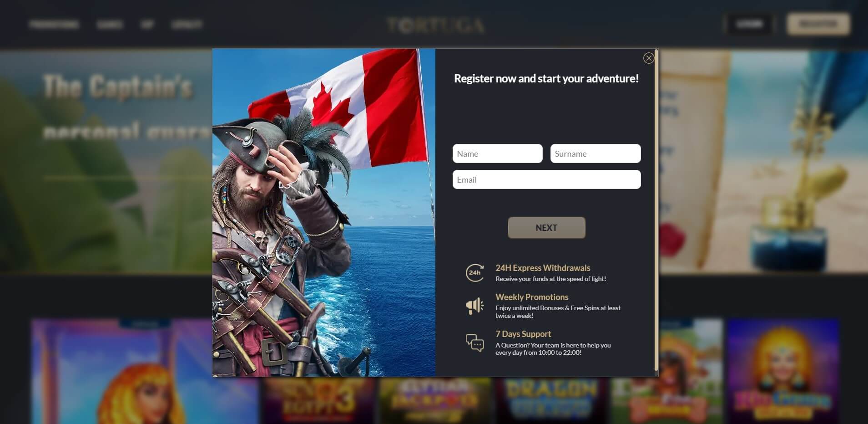This screenshot has width=868, height=424.
Task: Select the Email input box
Action: 546,179
